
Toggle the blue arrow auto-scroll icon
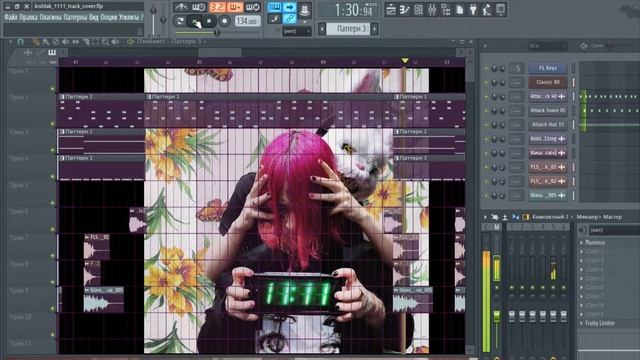click(289, 7)
